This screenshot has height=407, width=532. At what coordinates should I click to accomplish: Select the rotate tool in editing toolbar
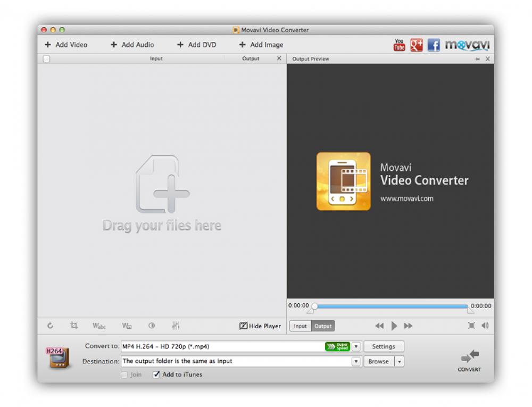pos(51,326)
